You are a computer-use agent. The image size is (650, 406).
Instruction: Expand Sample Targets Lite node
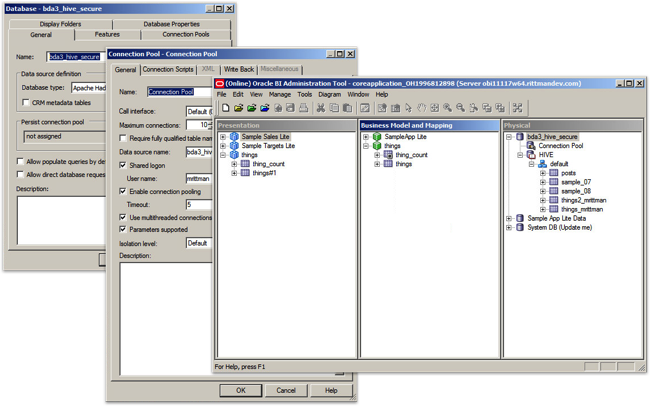(x=223, y=146)
